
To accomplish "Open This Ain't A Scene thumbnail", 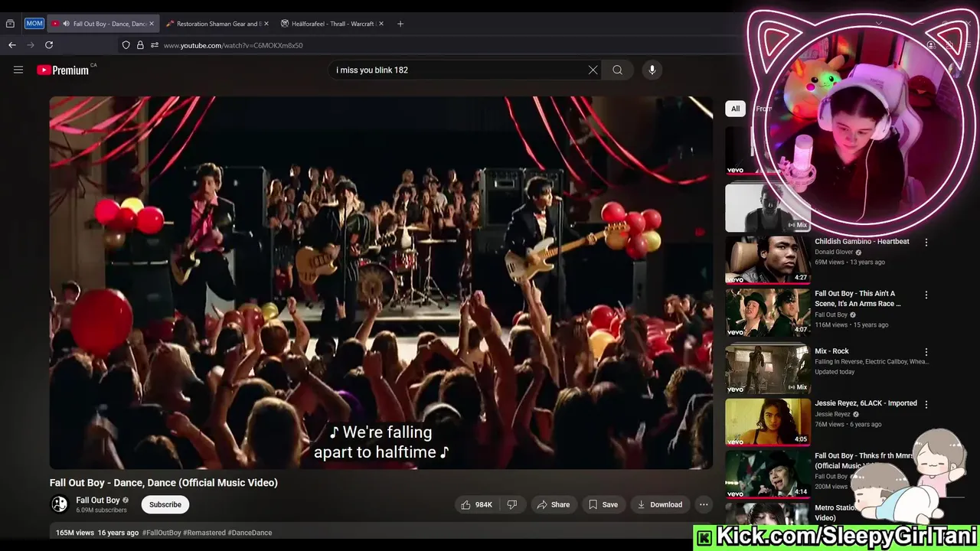I will tap(768, 312).
